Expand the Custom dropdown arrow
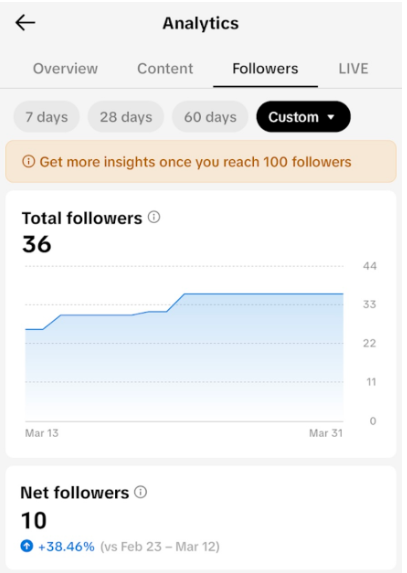Viewport: 407px width, 573px height. click(331, 117)
